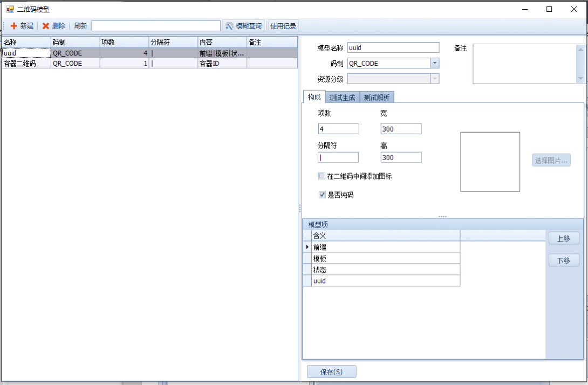Click the 保存(S) button

[331, 372]
